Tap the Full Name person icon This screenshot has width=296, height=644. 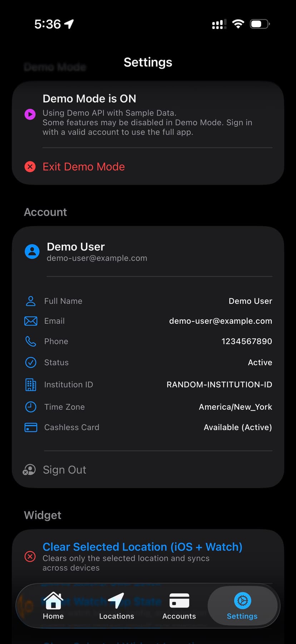[31, 301]
